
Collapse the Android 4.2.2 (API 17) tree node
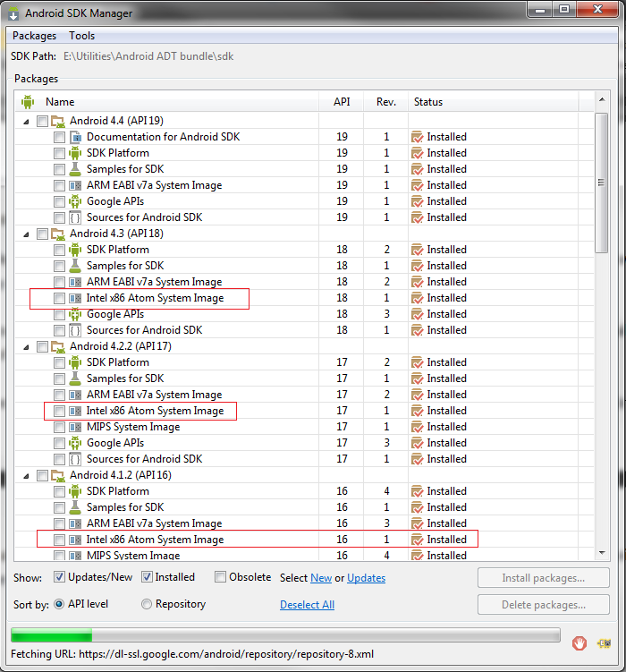[x=26, y=347]
